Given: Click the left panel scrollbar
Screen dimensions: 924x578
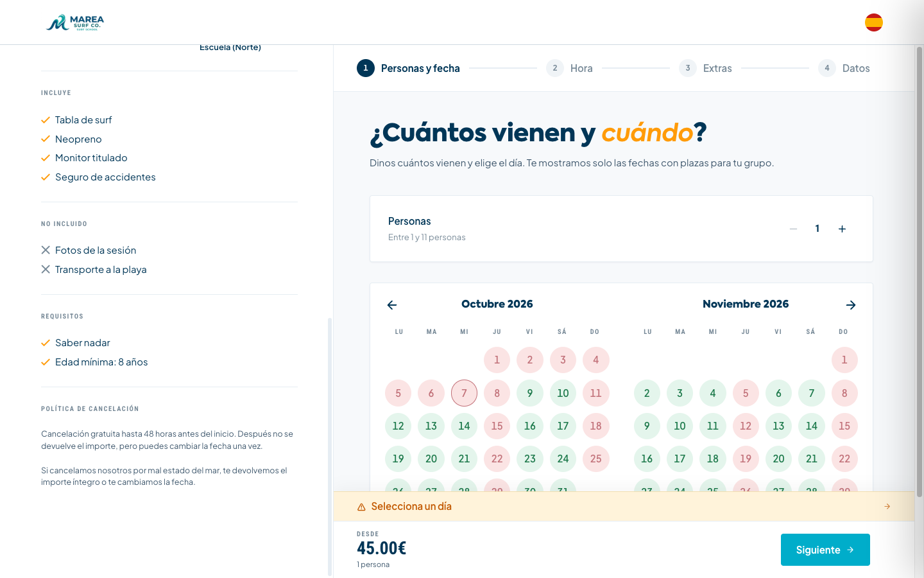Looking at the screenshot, I should click(330, 446).
